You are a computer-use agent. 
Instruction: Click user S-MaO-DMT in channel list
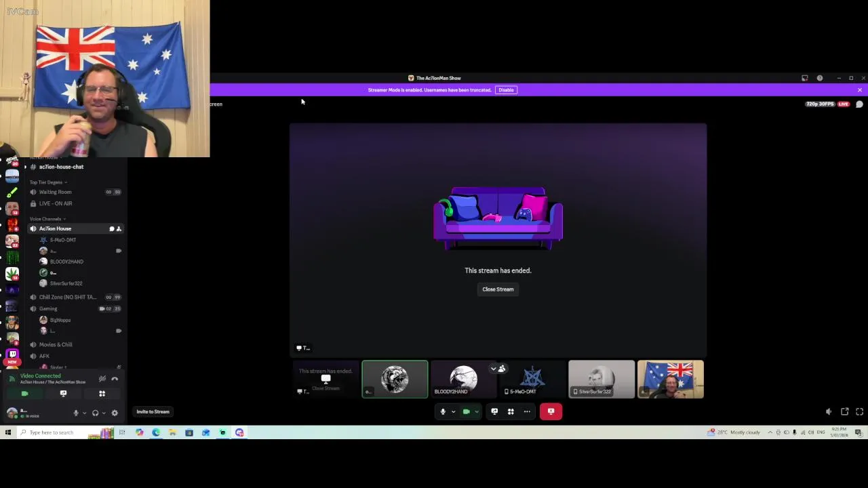click(63, 240)
